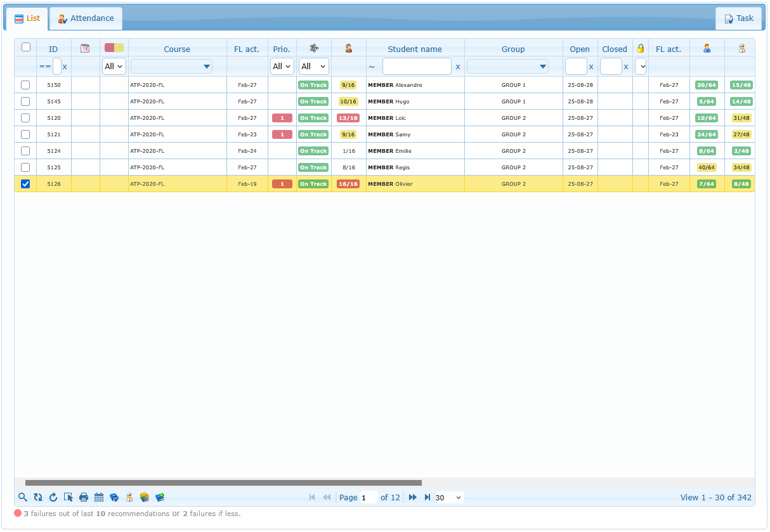Image resolution: width=770 pixels, height=532 pixels.
Task: Expand the Group filter dropdown
Action: tap(507, 67)
